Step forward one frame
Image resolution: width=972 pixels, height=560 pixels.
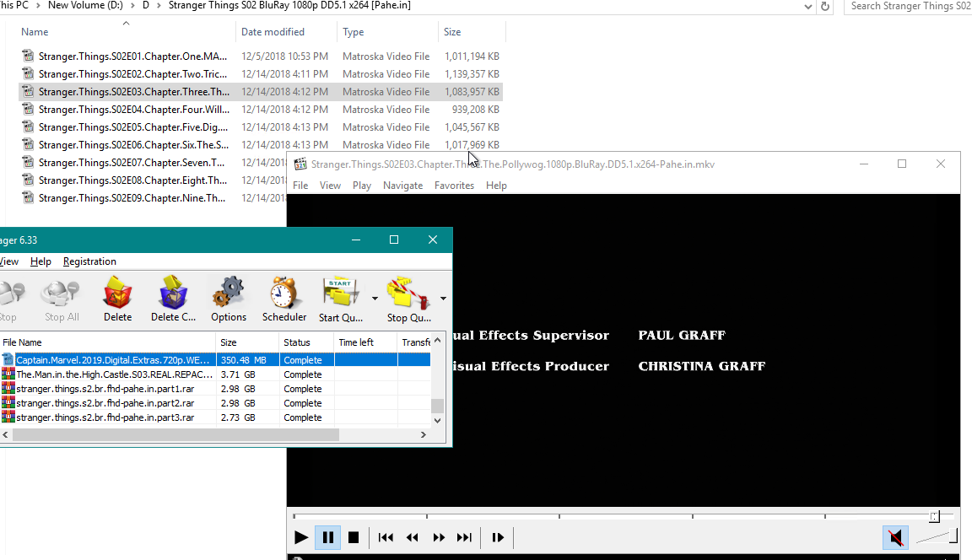(x=498, y=538)
